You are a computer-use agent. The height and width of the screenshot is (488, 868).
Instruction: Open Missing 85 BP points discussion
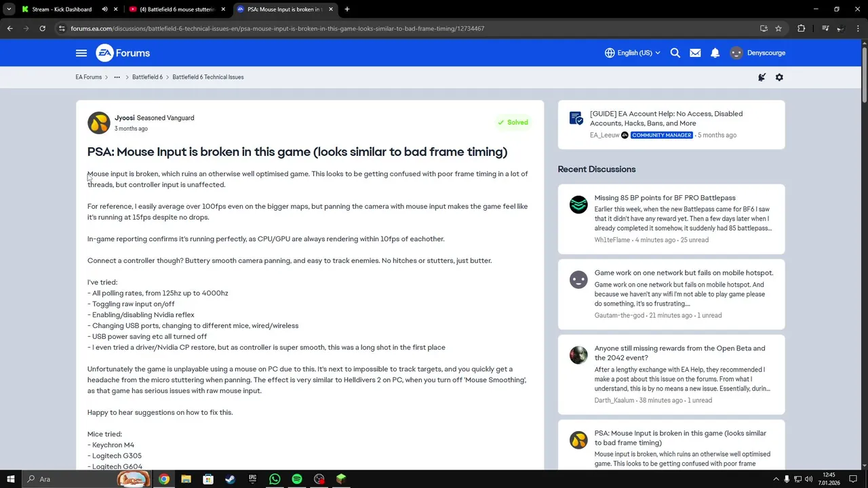pyautogui.click(x=665, y=198)
